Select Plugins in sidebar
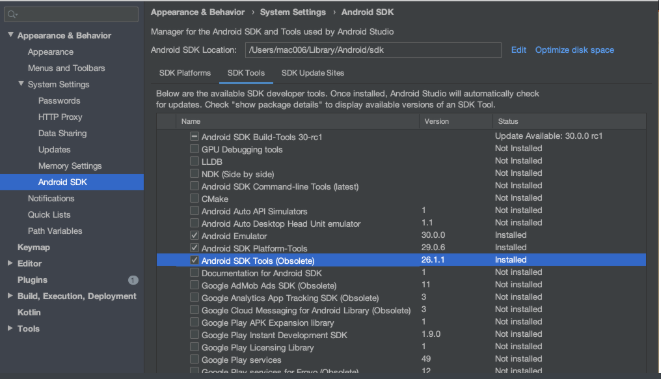661x379 pixels. (x=32, y=280)
